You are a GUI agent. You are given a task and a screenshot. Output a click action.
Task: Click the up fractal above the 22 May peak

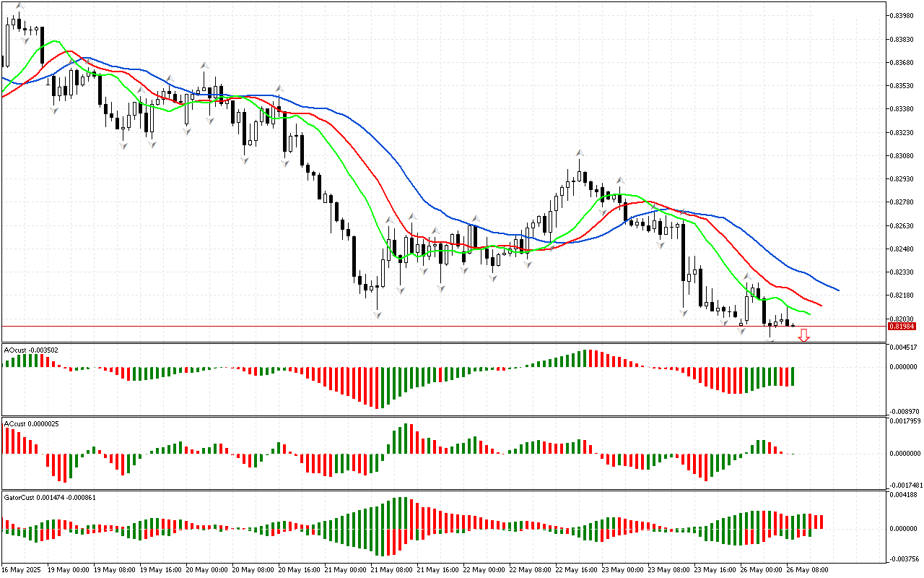[579, 152]
